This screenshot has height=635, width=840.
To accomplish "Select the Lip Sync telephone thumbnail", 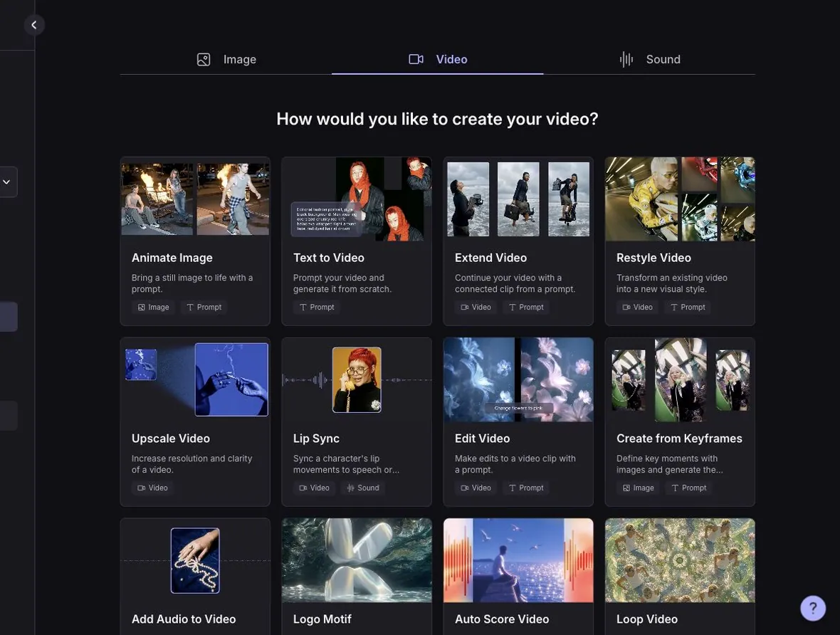I will pyautogui.click(x=357, y=379).
